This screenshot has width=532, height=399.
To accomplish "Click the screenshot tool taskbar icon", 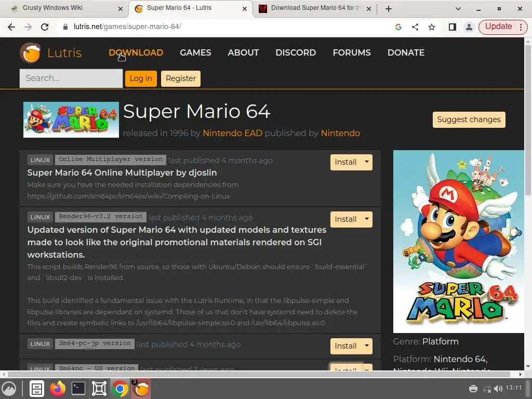I will coord(99,389).
